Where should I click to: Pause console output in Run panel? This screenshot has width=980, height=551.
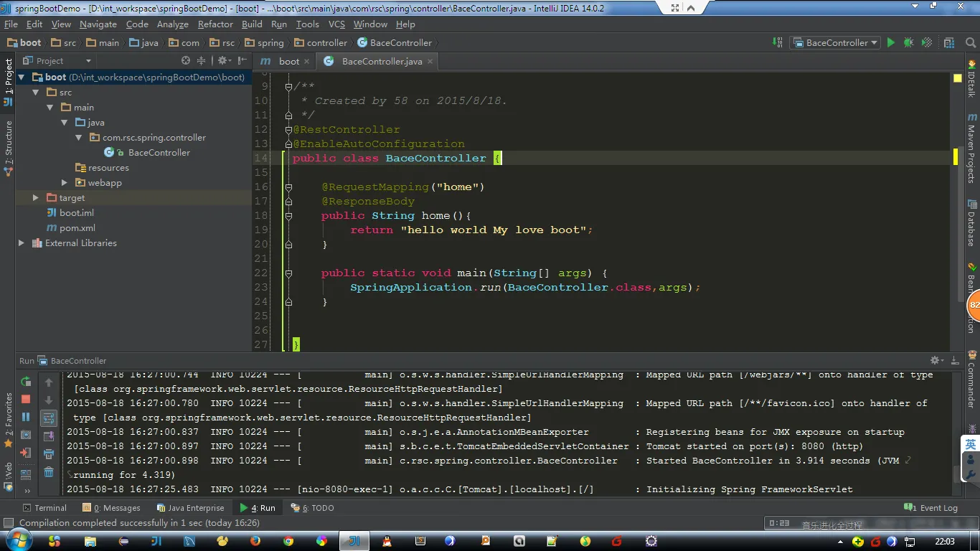(x=26, y=417)
